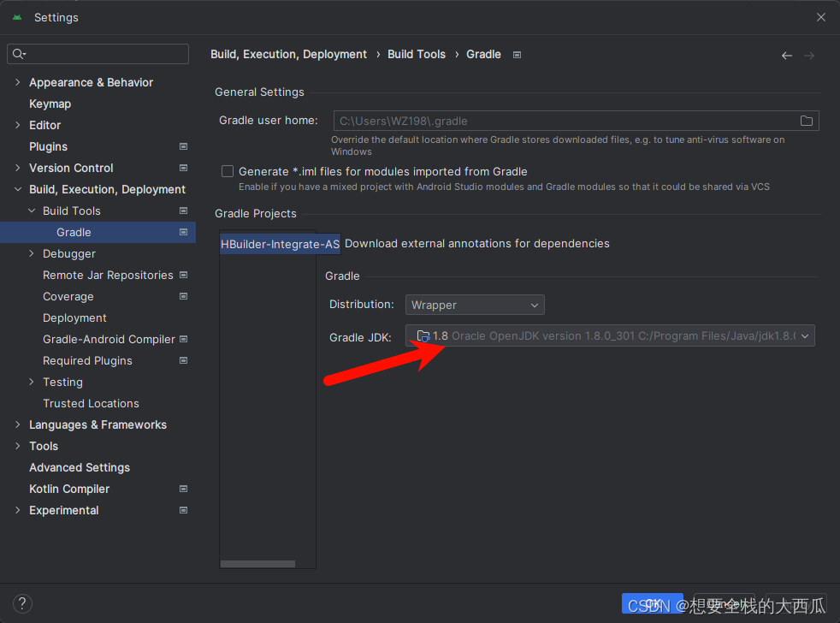Click the project-level icon beside Version Control

(x=183, y=168)
